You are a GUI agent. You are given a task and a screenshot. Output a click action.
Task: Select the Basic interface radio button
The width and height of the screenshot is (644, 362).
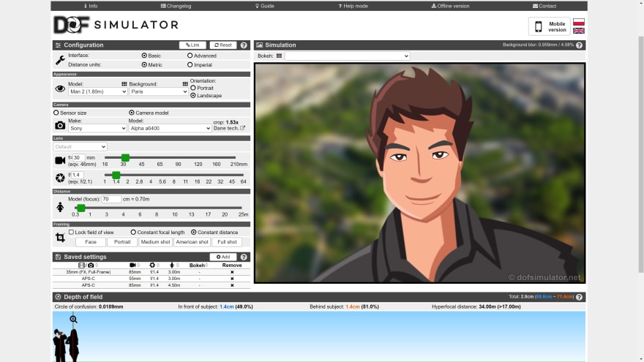pyautogui.click(x=144, y=56)
